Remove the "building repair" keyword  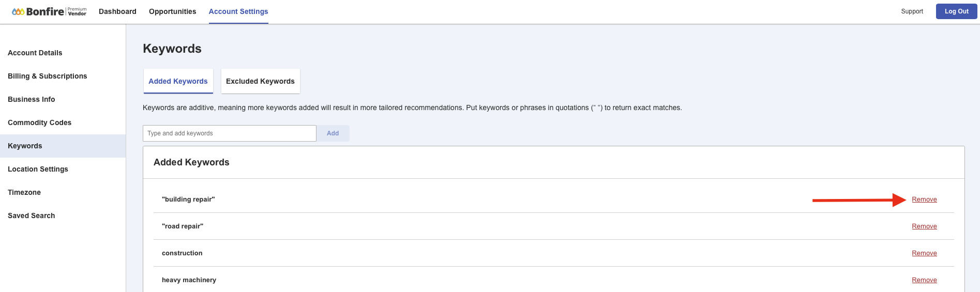[x=924, y=199]
